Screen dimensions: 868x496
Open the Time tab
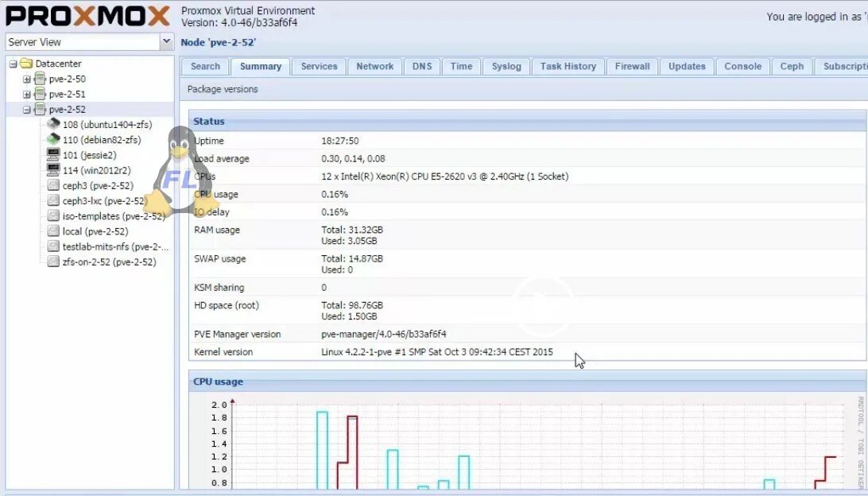coord(461,67)
